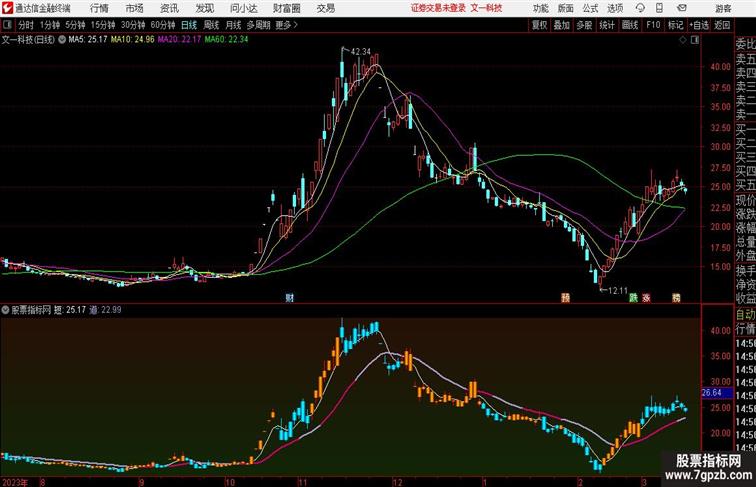Click the 标记 mark button
This screenshot has width=756, height=487.
(675, 25)
